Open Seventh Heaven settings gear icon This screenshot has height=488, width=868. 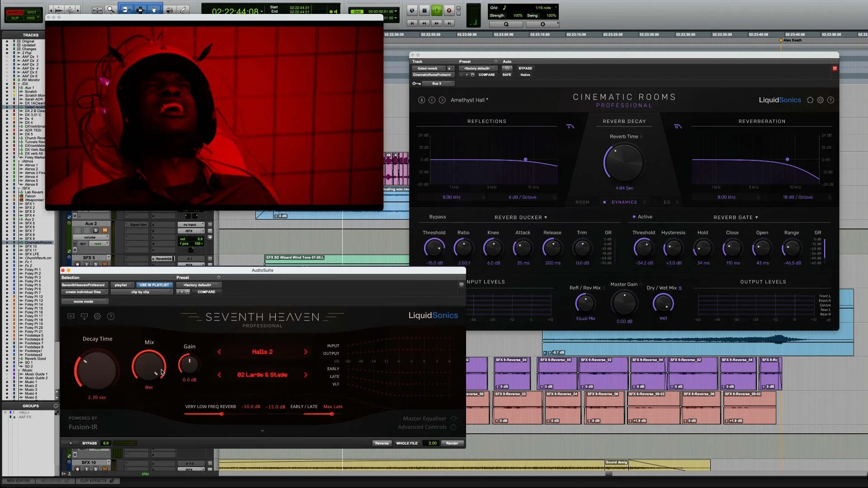pyautogui.click(x=97, y=316)
